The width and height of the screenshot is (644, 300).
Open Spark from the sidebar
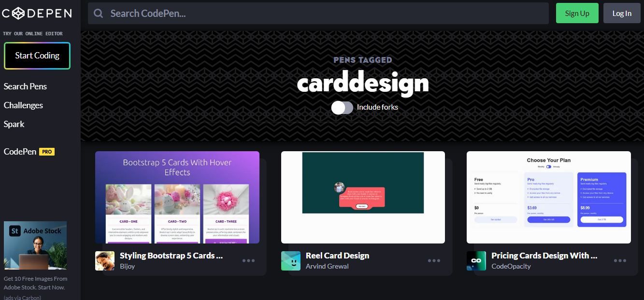click(14, 124)
